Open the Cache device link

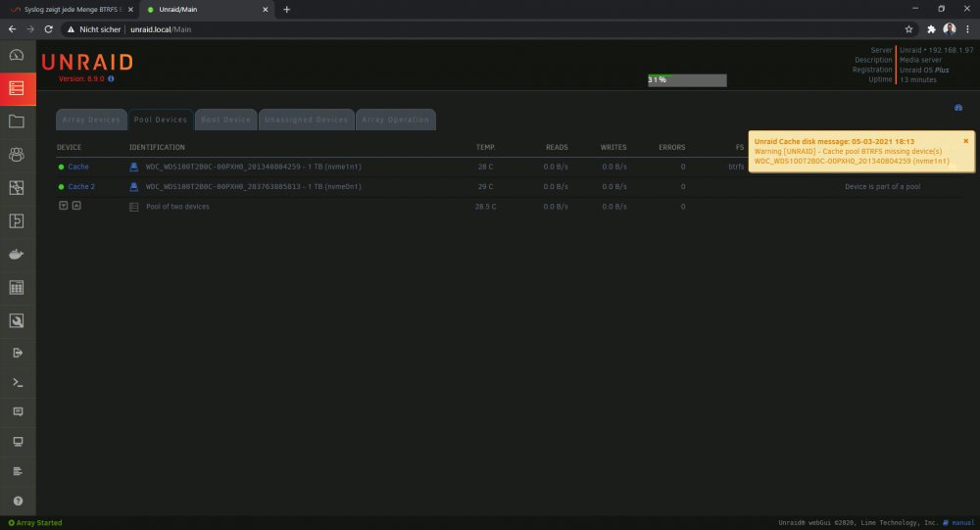coord(78,167)
